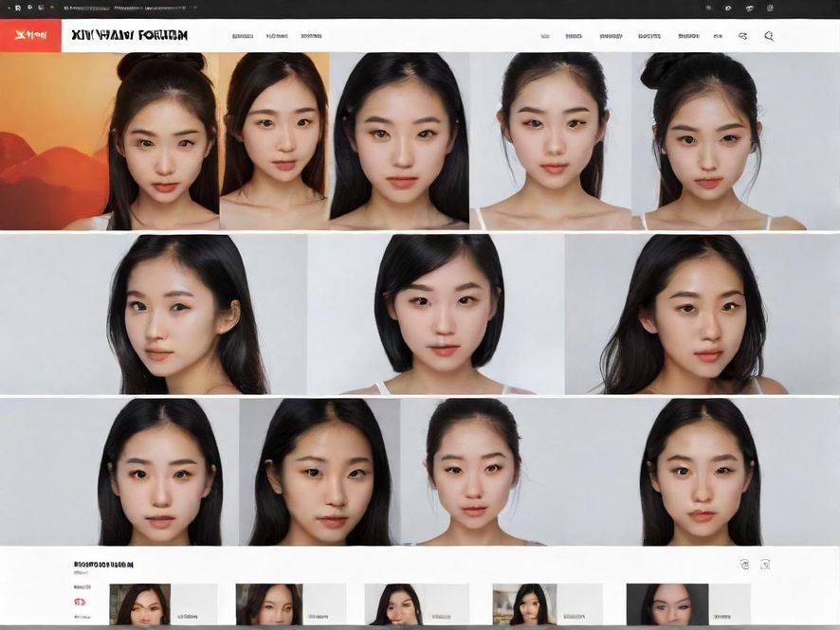The height and width of the screenshot is (630, 840).
Task: Open search with the magnifying glass icon
Action: point(769,36)
